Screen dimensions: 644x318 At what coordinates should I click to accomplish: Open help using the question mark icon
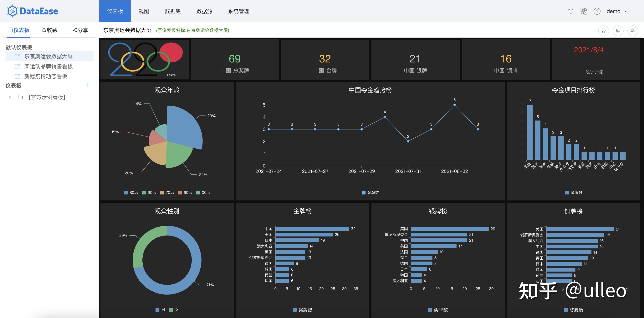point(597,11)
